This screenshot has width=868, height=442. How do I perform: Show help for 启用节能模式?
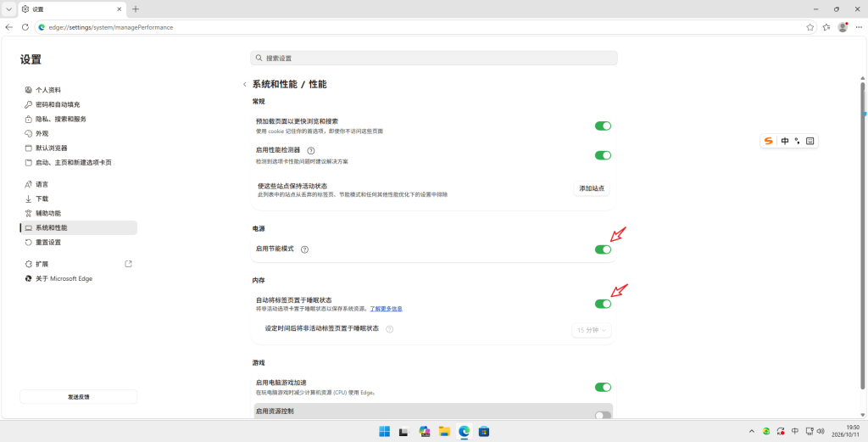[x=304, y=249]
